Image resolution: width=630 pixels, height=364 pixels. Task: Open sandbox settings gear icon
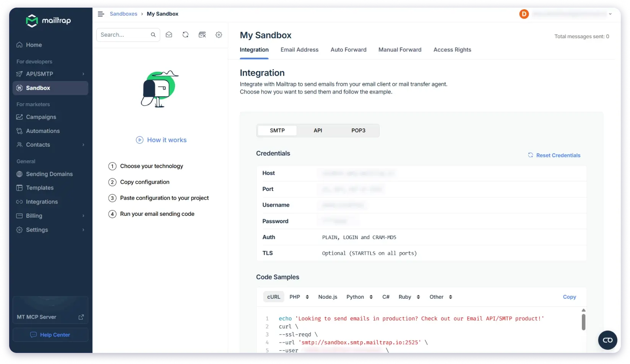219,35
